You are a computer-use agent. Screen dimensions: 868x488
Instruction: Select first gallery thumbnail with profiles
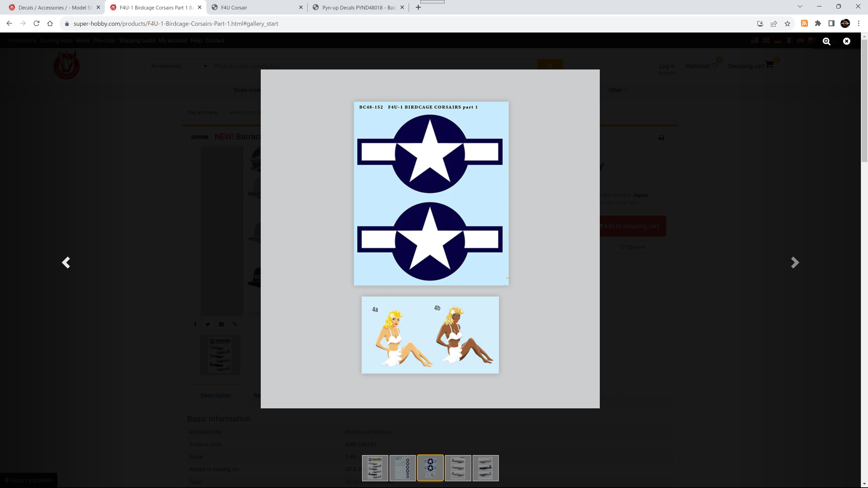pyautogui.click(x=375, y=468)
